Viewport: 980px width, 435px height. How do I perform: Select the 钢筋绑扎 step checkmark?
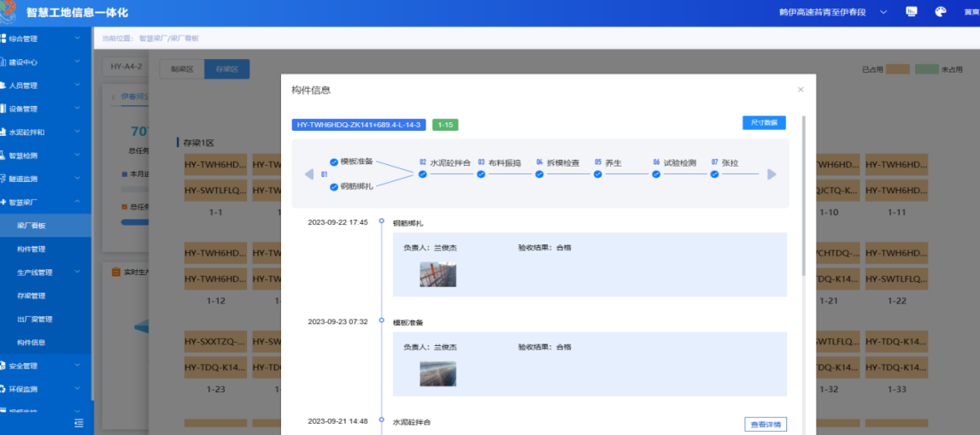(334, 186)
